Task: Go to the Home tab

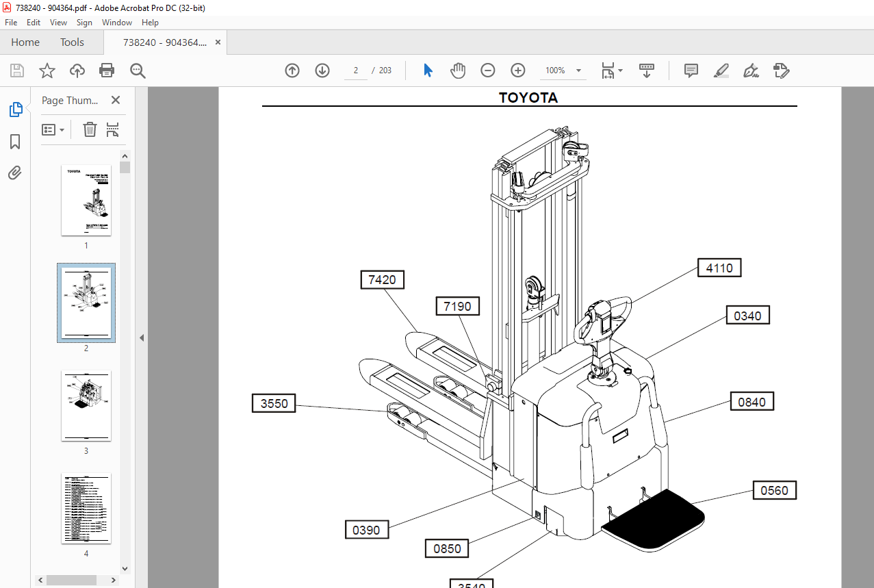Action: point(25,42)
